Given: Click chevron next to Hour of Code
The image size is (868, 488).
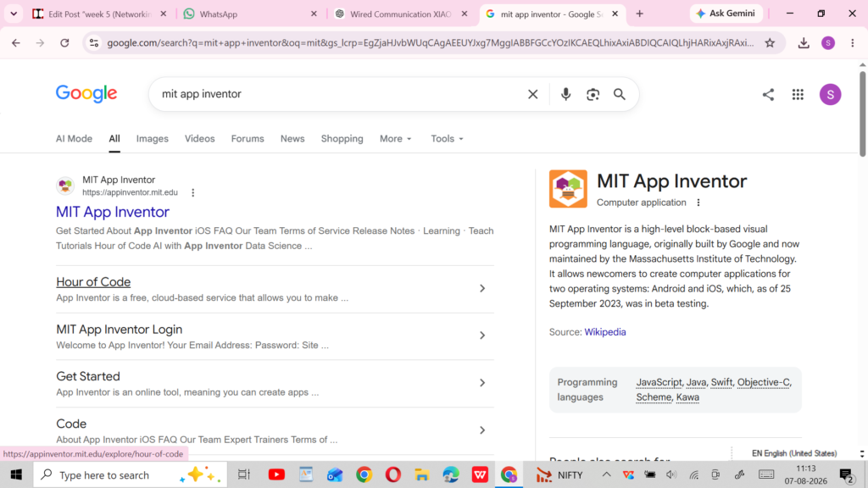Looking at the screenshot, I should coord(482,288).
